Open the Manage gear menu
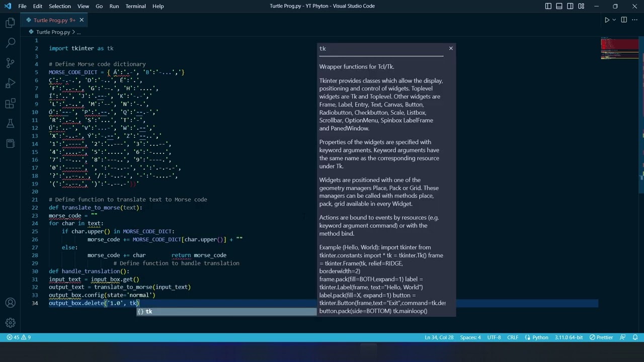Image resolution: width=644 pixels, height=362 pixels. click(x=10, y=323)
